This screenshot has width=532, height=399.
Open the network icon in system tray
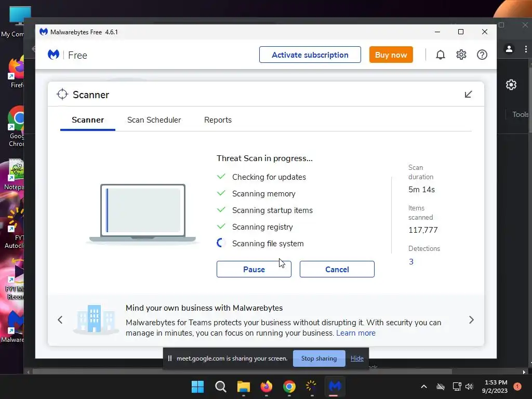coord(457,387)
